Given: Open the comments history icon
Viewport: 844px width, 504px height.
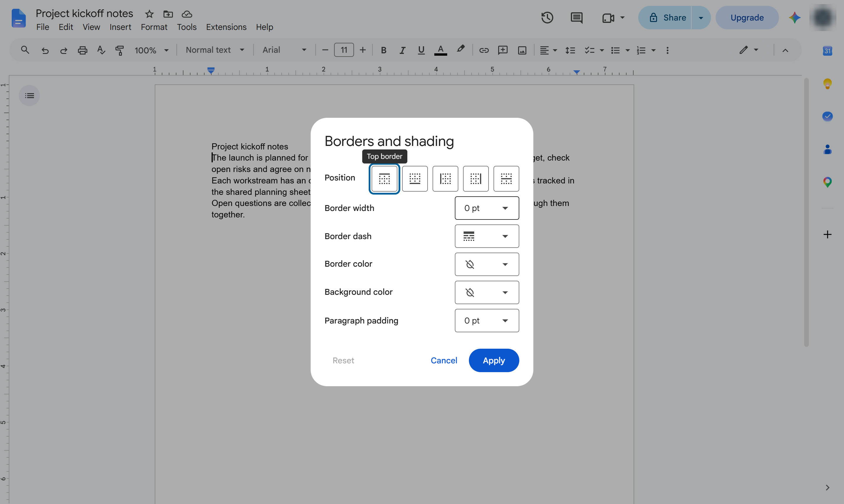Looking at the screenshot, I should 576,18.
